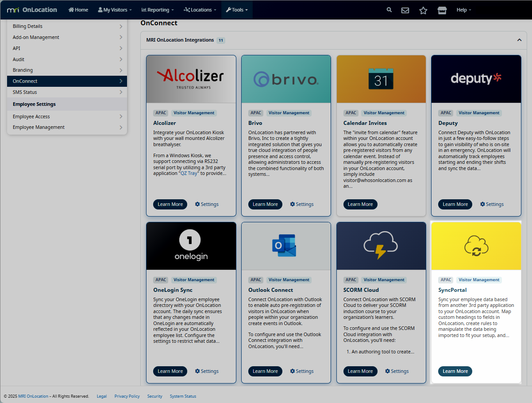The height and width of the screenshot is (403, 532).
Task: Click the star favorites icon
Action: point(423,10)
